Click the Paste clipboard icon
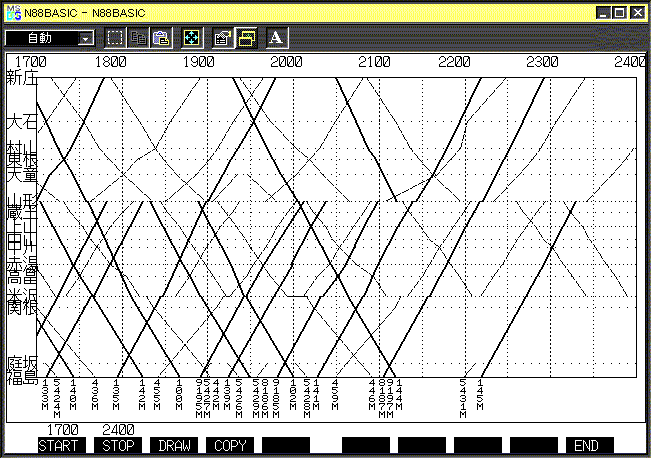The height and width of the screenshot is (459, 652). click(160, 38)
